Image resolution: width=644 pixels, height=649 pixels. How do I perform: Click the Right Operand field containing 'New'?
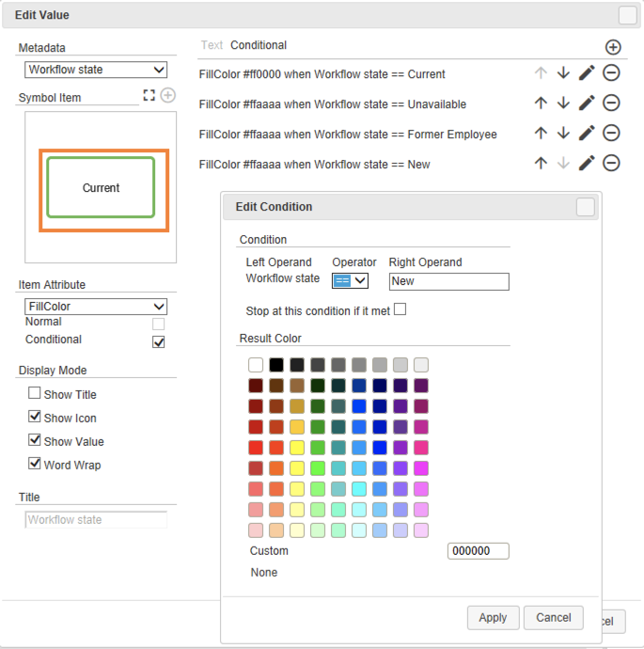point(448,281)
